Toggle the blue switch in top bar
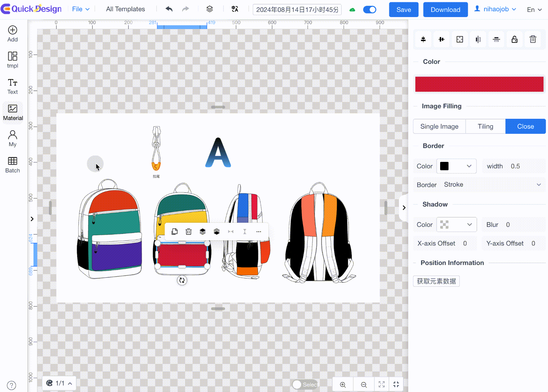This screenshot has height=392, width=548. [x=370, y=10]
